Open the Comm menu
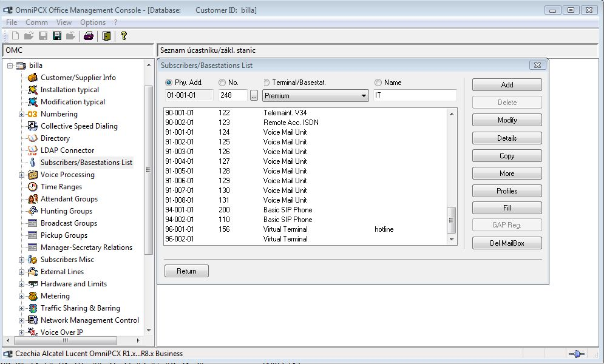This screenshot has width=604, height=364. coord(36,22)
